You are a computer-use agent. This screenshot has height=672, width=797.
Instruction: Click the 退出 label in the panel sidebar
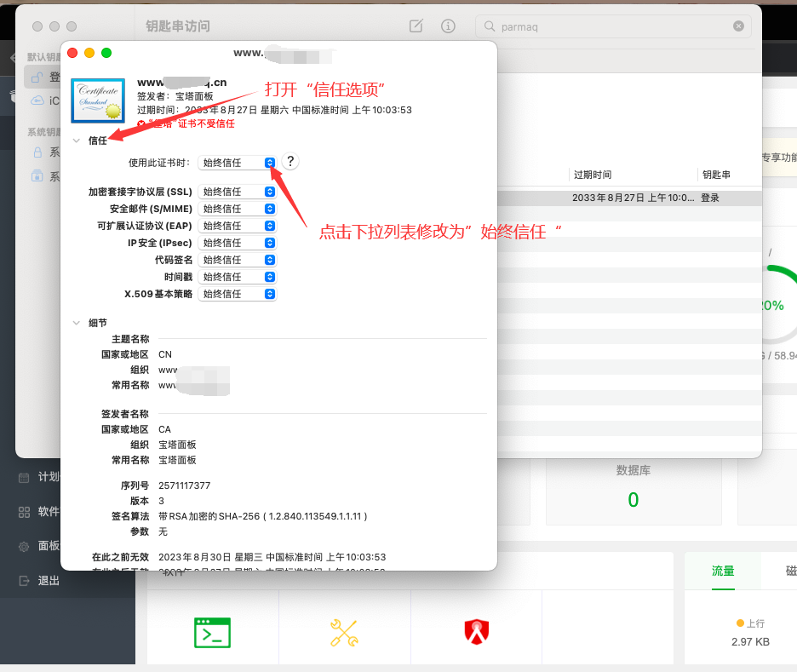point(49,581)
